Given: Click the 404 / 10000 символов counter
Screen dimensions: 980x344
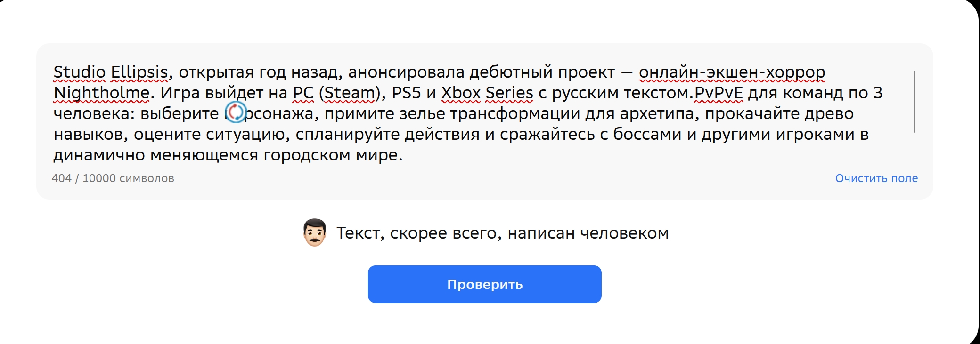Looking at the screenshot, I should [x=113, y=178].
